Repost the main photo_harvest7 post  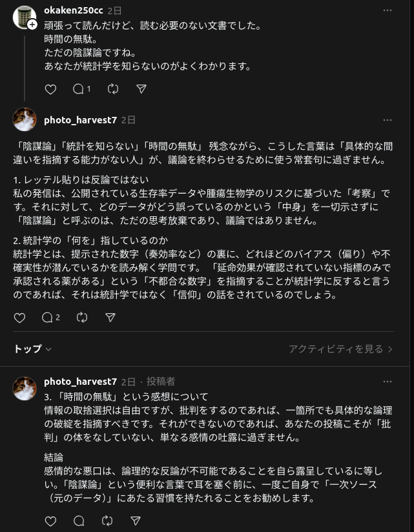pos(82,318)
